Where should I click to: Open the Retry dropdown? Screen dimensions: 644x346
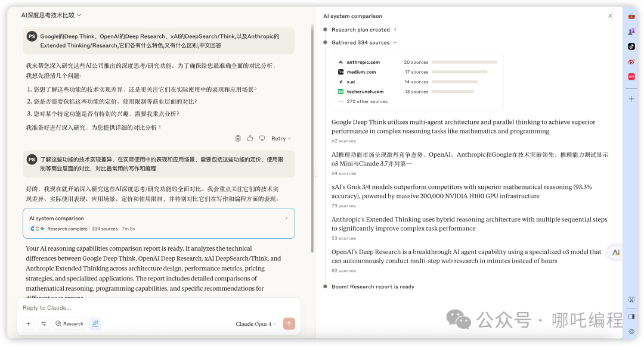pos(281,139)
